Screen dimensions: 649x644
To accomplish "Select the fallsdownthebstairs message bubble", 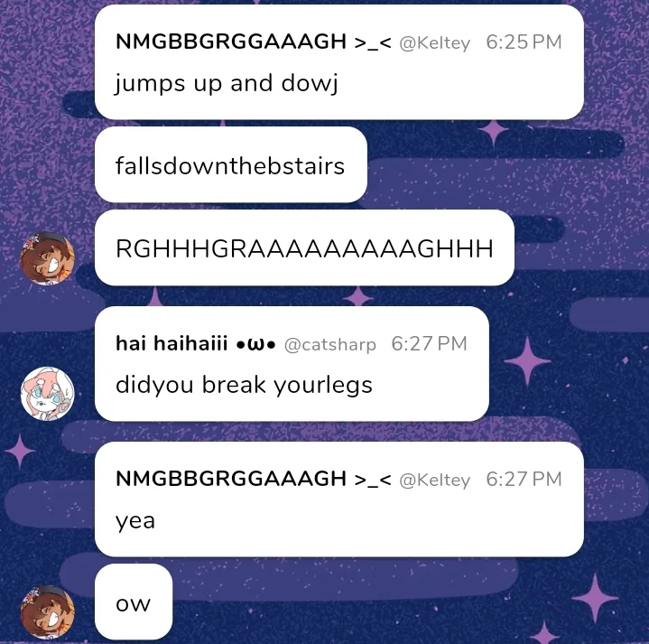I will point(230,164).
